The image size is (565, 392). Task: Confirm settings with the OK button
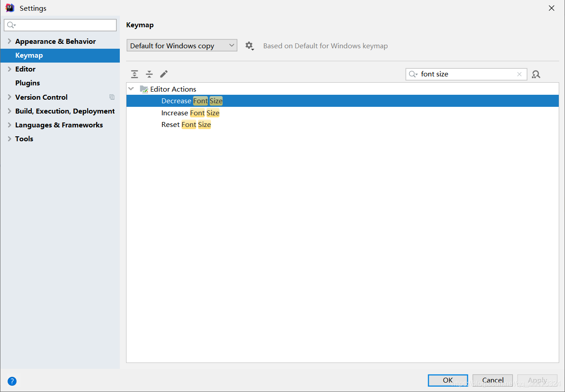tap(448, 380)
